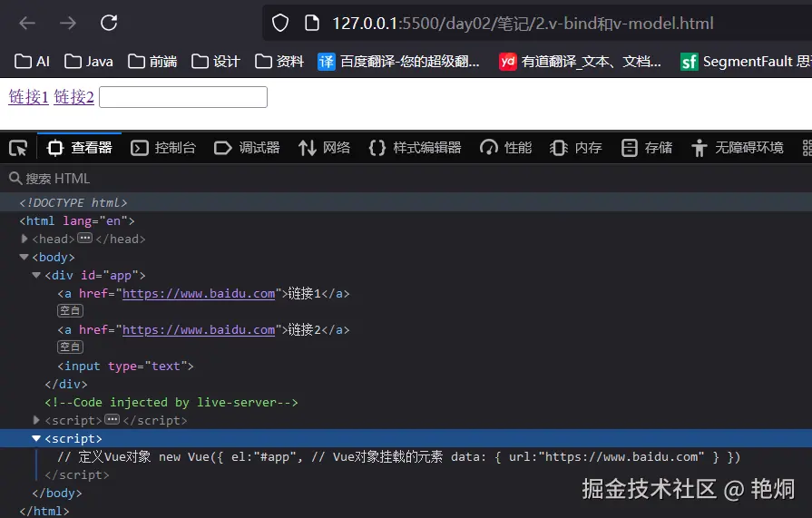Focus the text input on the page
The width and height of the screenshot is (812, 518).
click(183, 97)
